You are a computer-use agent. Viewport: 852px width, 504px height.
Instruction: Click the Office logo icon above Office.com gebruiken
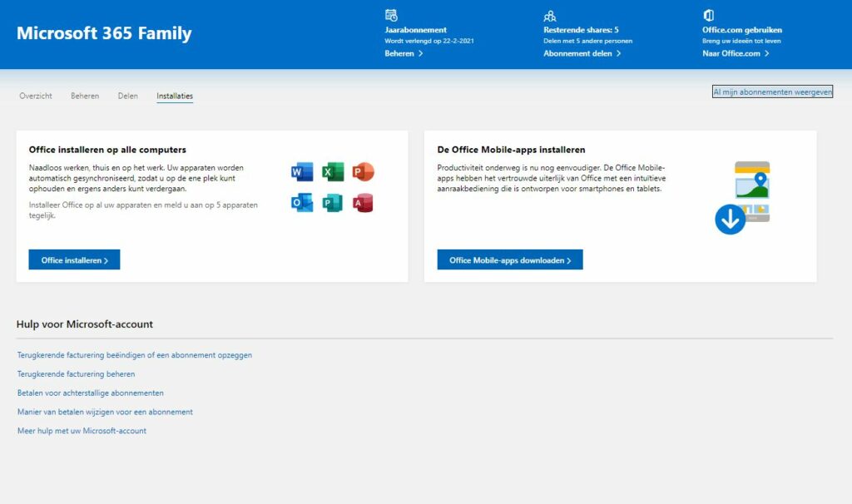(x=708, y=15)
